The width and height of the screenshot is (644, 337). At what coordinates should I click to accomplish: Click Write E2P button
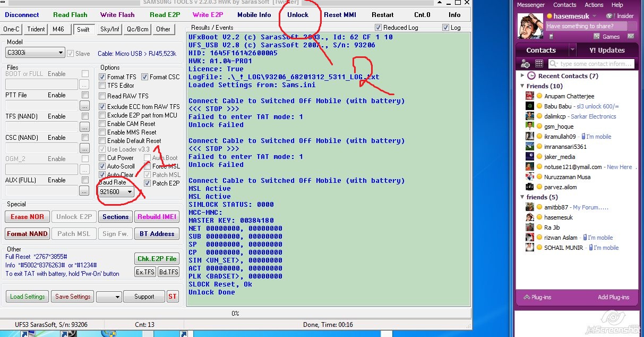[208, 15]
